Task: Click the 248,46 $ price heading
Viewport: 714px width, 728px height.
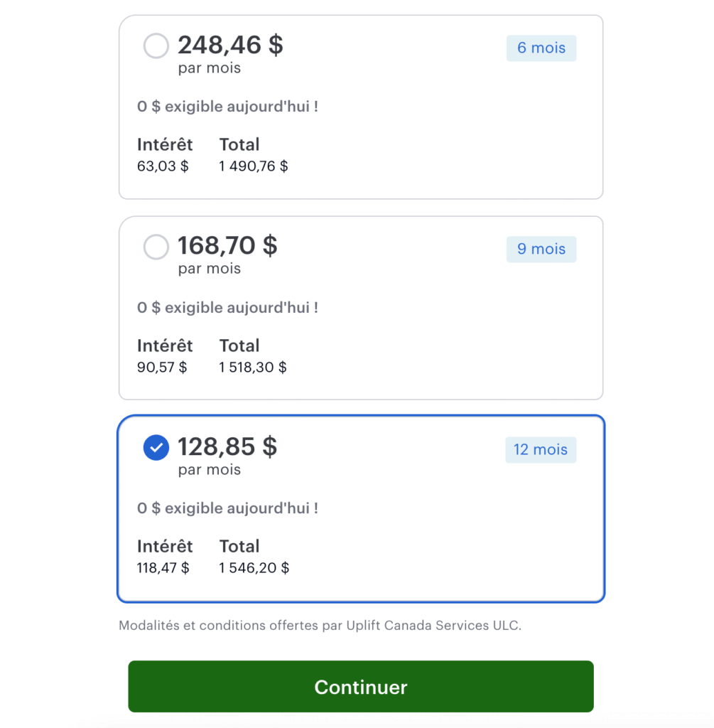Action: [x=230, y=45]
